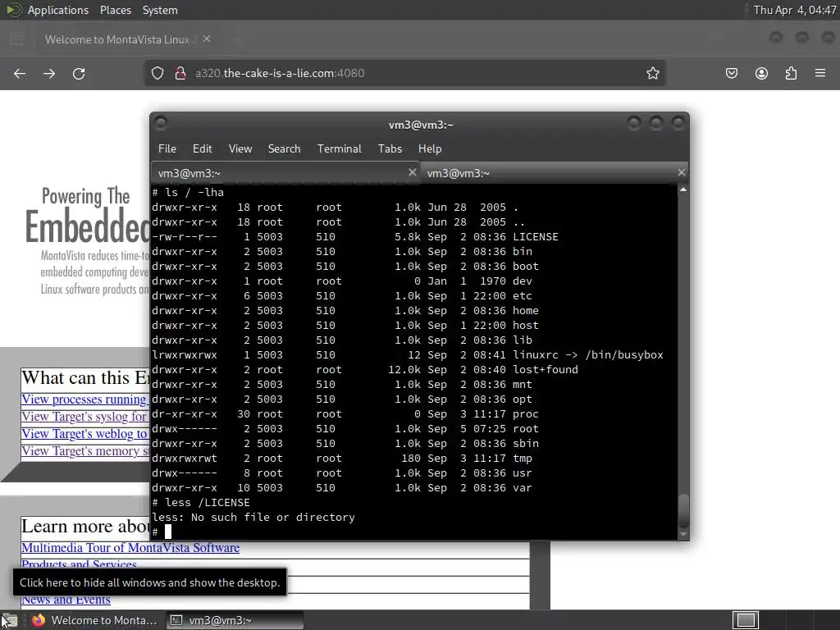This screenshot has width=840, height=630.
Task: Click the proc directory entry in listing
Action: click(525, 414)
